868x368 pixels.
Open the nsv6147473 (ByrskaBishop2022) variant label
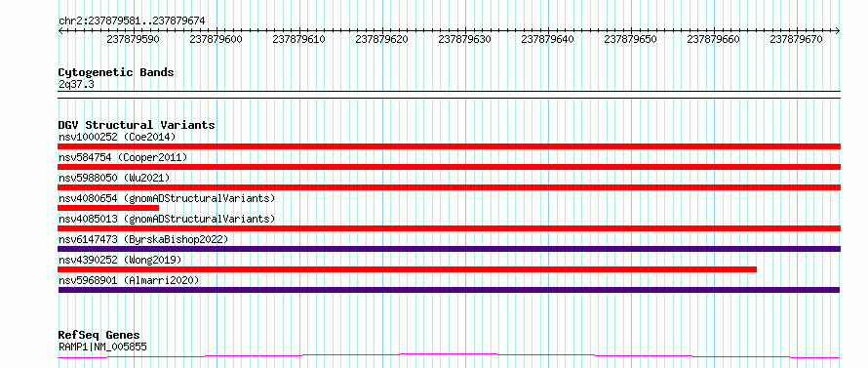pos(143,239)
